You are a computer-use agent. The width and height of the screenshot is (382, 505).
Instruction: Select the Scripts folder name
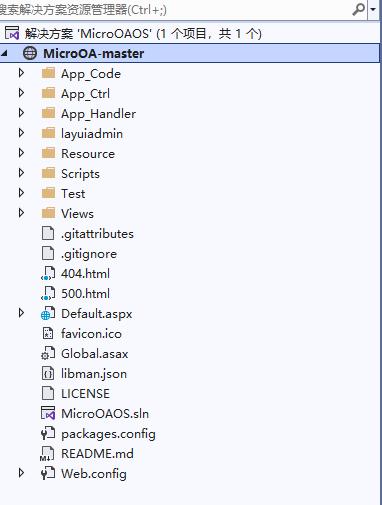click(80, 174)
